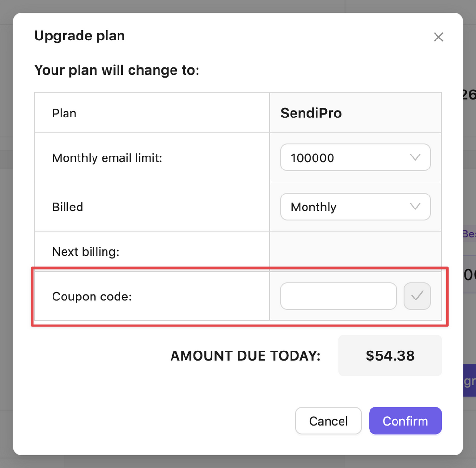The image size is (476, 468).
Task: Click the "Monthly email limit:" label
Action: [x=107, y=158]
